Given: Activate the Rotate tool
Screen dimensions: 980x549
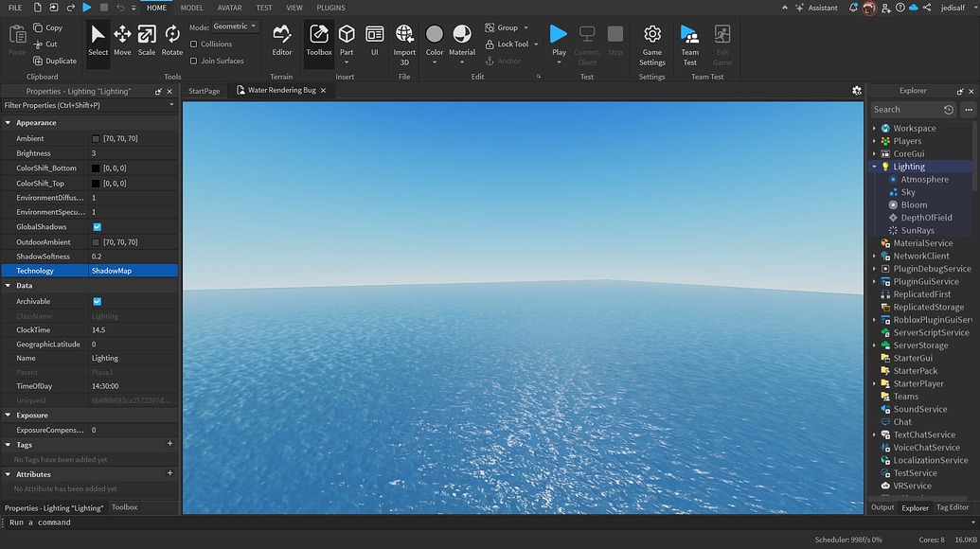Looking at the screenshot, I should click(x=172, y=42).
